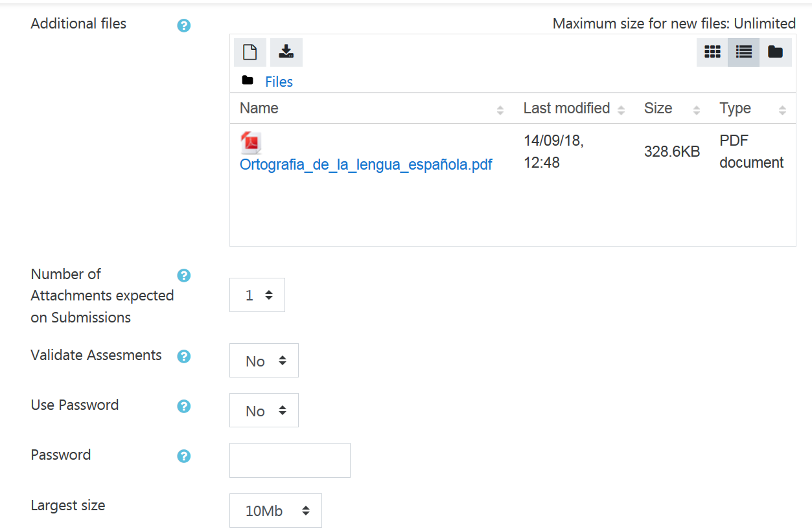Click the Password input field
Image resolution: width=812 pixels, height=529 pixels.
290,460
